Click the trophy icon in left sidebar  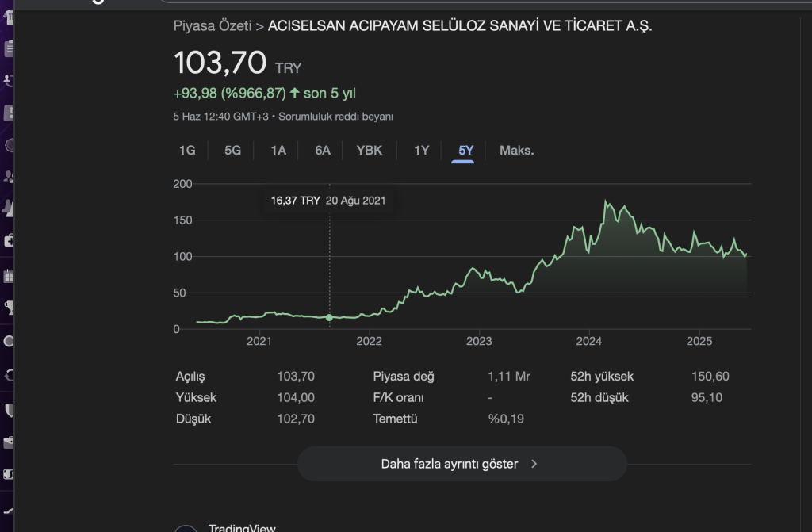click(x=9, y=308)
